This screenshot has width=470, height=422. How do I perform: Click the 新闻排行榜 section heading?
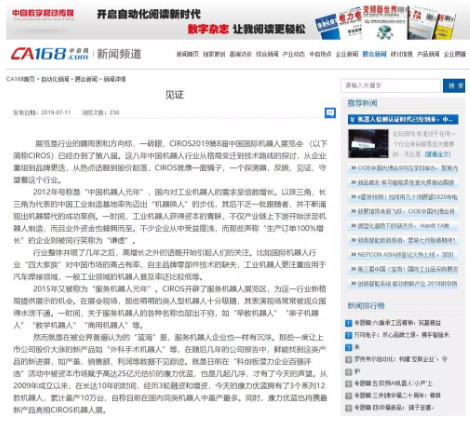[366, 306]
